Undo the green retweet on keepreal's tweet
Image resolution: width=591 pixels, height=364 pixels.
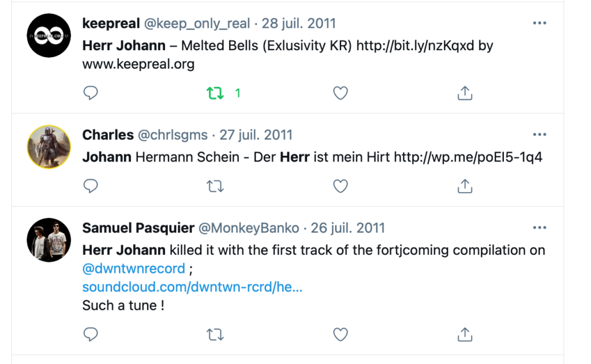(x=215, y=93)
